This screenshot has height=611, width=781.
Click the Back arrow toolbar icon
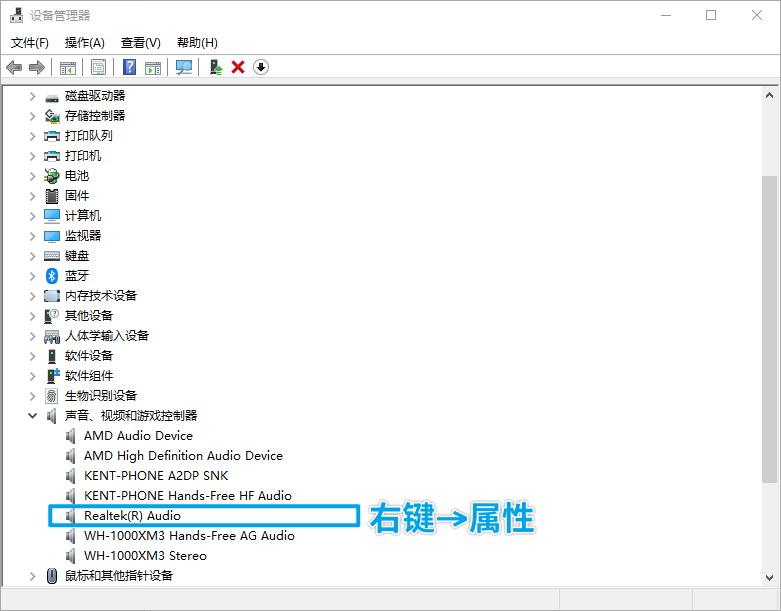click(x=14, y=67)
